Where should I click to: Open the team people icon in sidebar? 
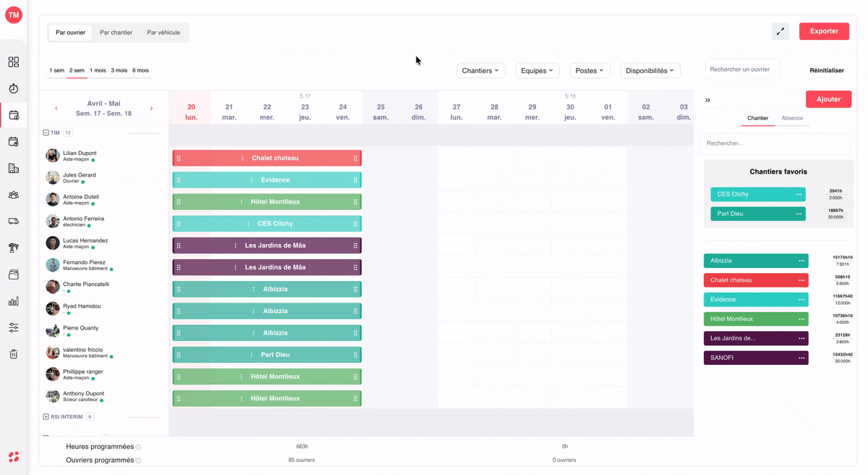[13, 195]
